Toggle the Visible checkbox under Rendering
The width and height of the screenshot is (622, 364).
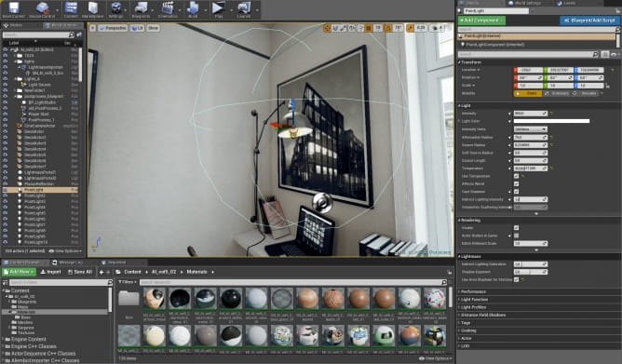click(516, 227)
